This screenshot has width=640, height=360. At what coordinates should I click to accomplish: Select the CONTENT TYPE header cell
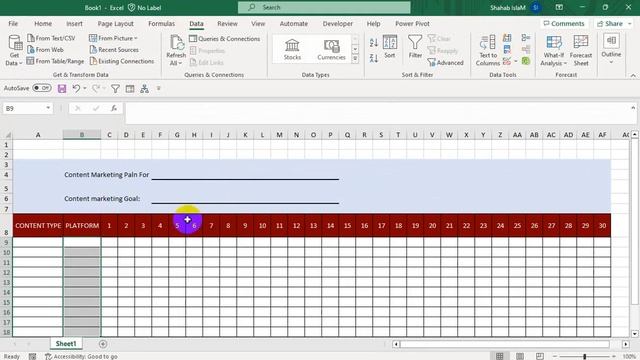pyautogui.click(x=38, y=225)
